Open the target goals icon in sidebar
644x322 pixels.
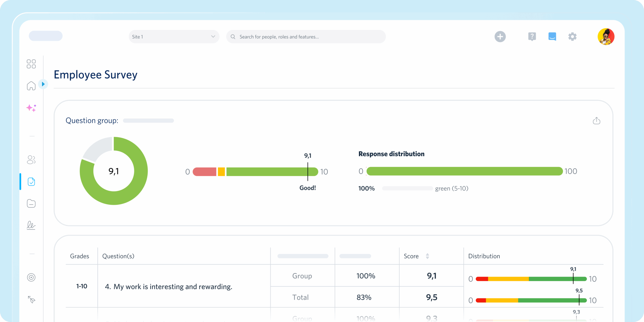[31, 277]
